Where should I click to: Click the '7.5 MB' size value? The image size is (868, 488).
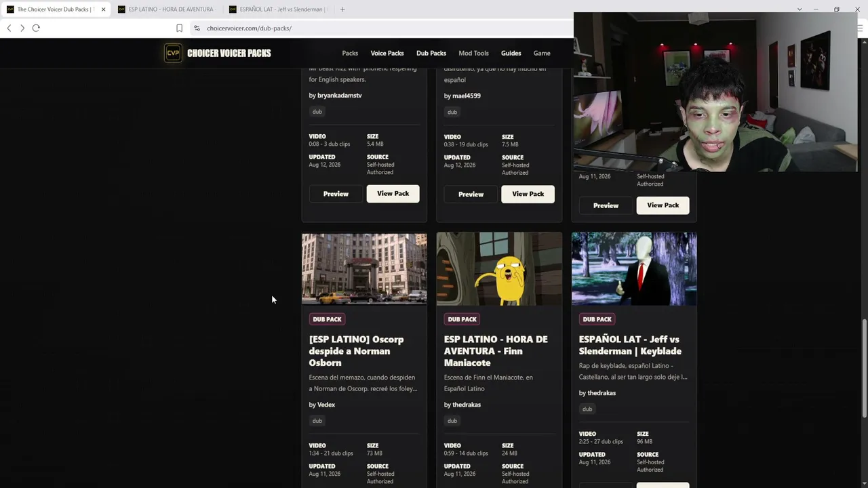click(x=510, y=144)
